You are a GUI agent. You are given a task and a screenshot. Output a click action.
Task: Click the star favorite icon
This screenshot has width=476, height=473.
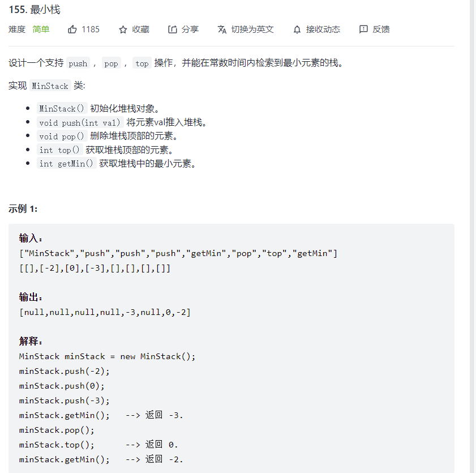point(123,30)
